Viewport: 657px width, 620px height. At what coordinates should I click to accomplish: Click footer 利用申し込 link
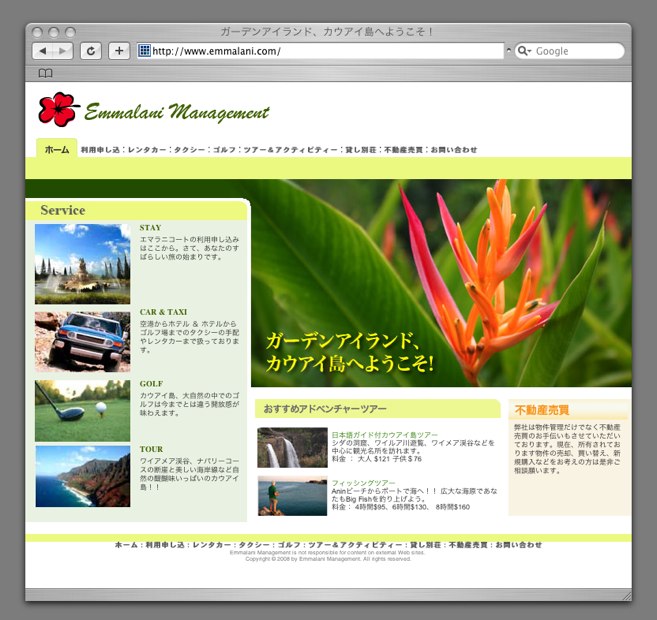(165, 545)
